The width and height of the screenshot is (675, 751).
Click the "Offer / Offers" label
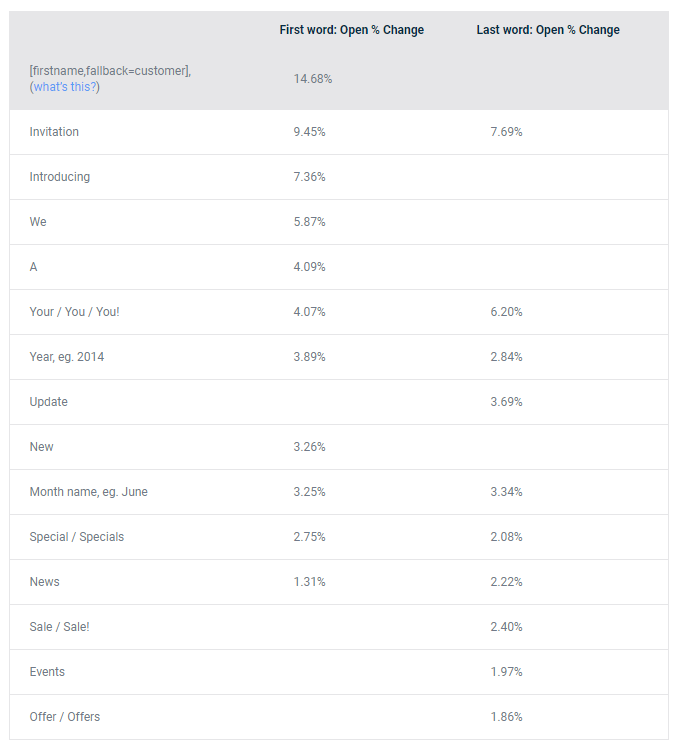[x=65, y=717]
